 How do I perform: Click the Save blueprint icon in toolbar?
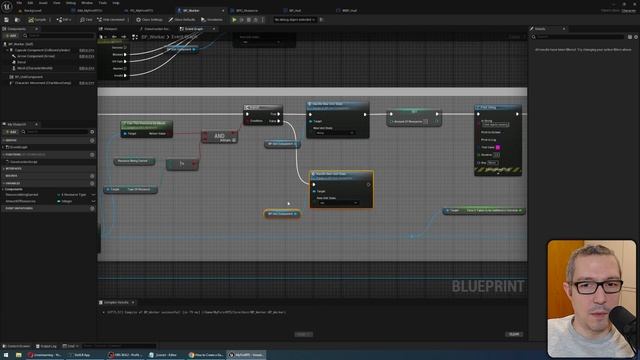(7, 20)
